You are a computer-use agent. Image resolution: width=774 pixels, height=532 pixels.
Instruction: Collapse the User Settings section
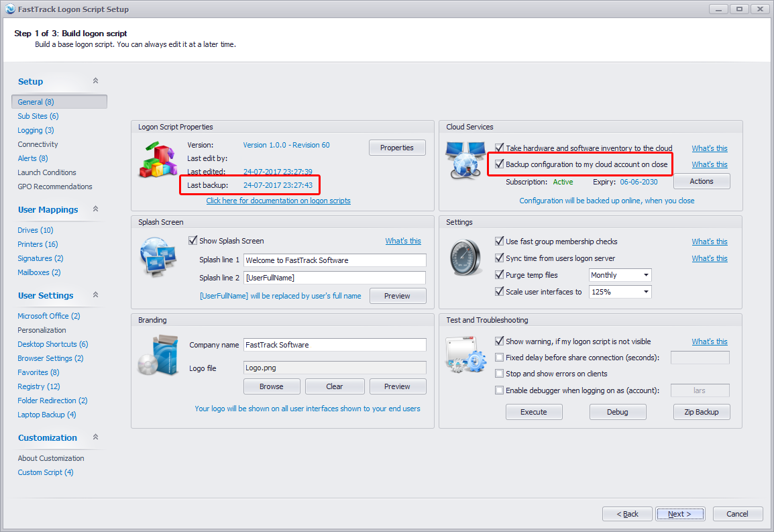(96, 295)
